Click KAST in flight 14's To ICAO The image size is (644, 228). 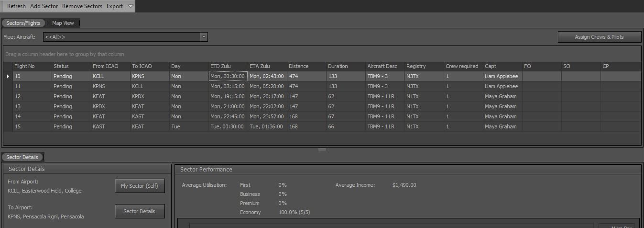tap(150, 116)
